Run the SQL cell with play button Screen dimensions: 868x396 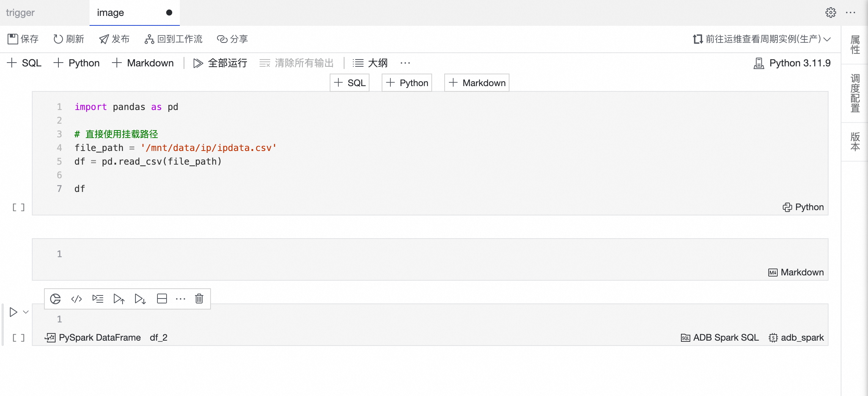(13, 312)
